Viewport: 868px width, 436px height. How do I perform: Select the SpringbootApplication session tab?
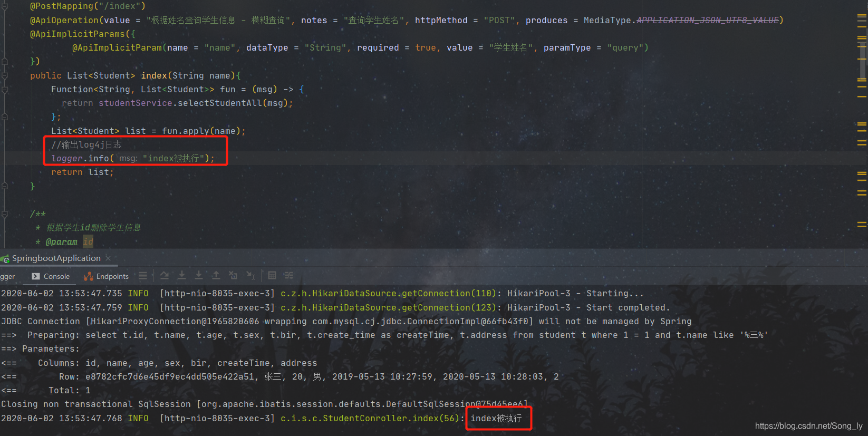[56, 258]
